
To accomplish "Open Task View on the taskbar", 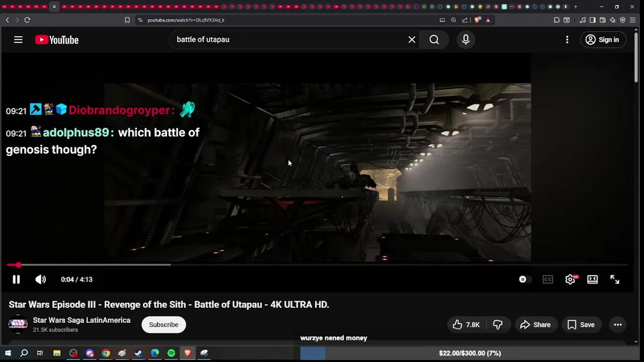I will pos(40,353).
